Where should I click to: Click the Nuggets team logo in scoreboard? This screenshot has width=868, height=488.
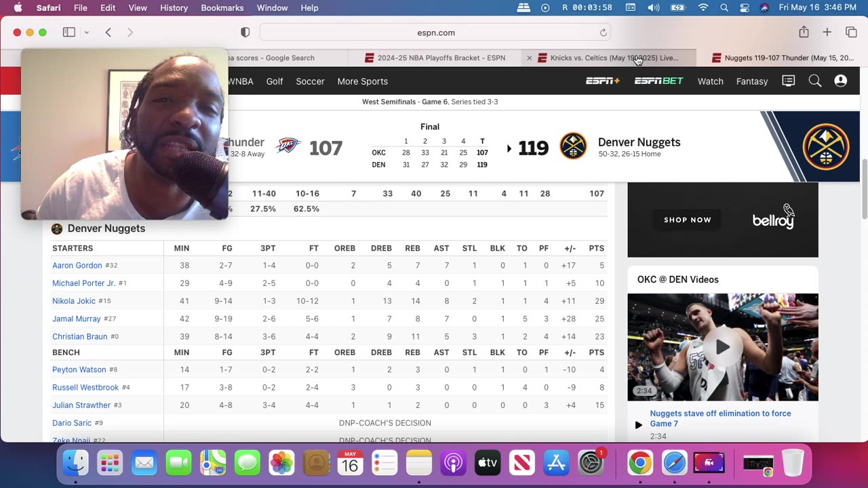(x=573, y=146)
